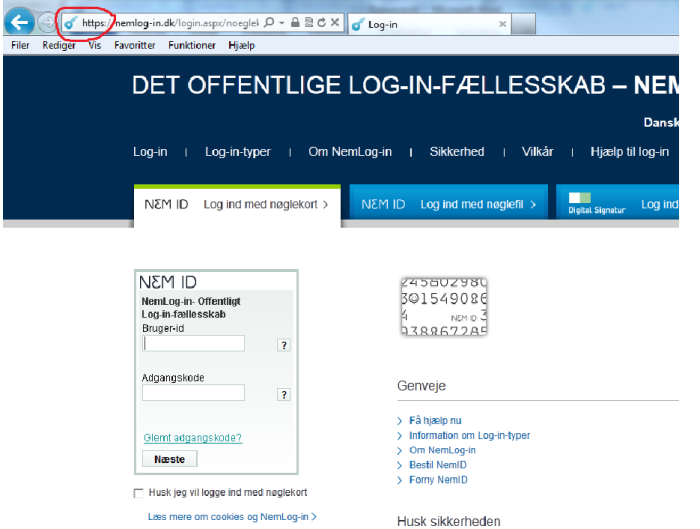Click the Næste button
Viewport: 700px width, 529px height.
tap(170, 459)
